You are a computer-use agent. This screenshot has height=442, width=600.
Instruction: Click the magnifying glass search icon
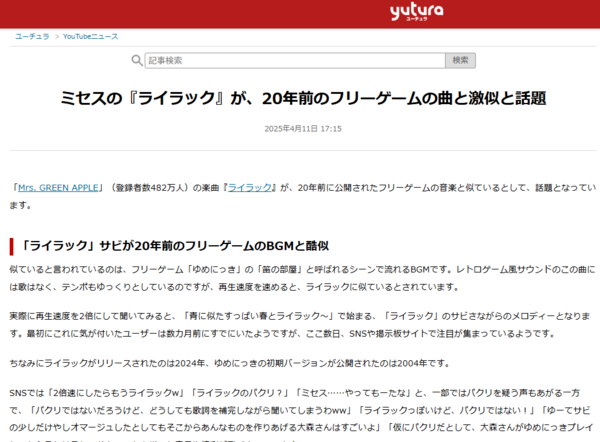(x=137, y=60)
